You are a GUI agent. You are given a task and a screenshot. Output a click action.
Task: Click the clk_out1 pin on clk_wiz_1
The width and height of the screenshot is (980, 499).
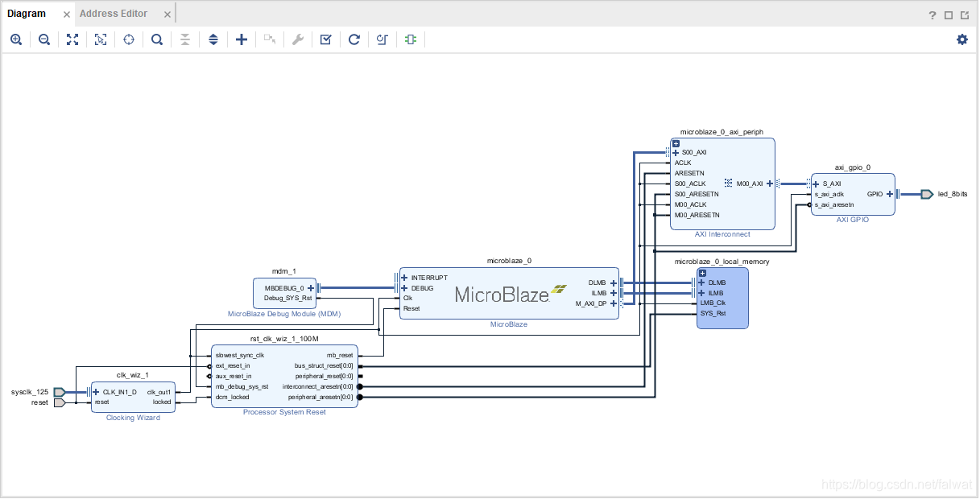click(159, 392)
